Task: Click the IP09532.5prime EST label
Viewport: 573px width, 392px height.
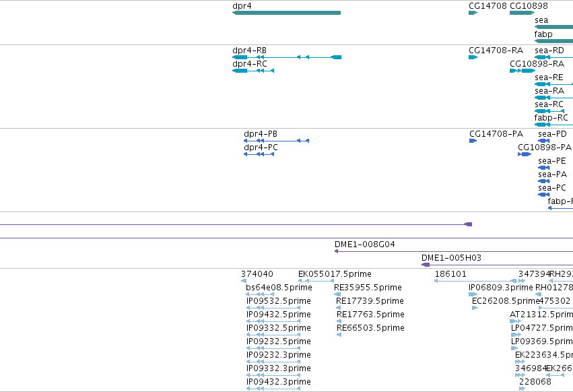Action: click(x=279, y=301)
